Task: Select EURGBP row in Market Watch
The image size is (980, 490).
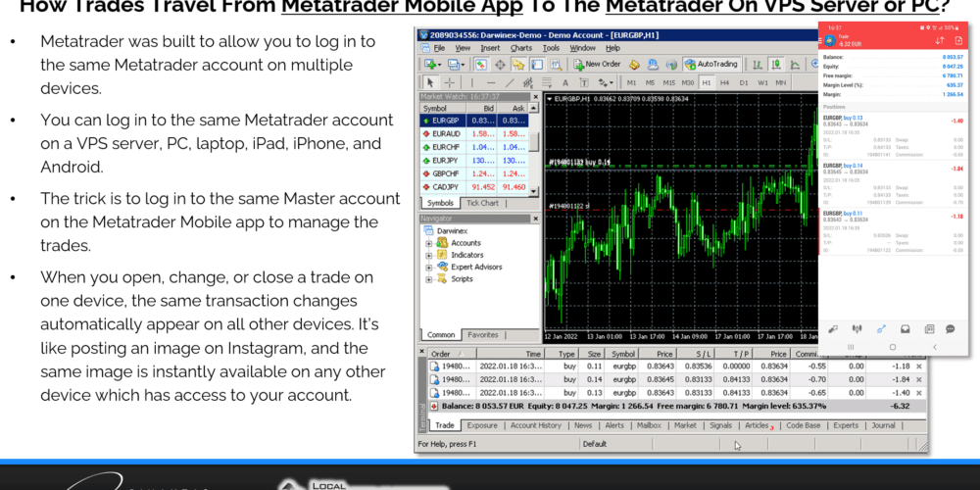Action: (x=474, y=120)
